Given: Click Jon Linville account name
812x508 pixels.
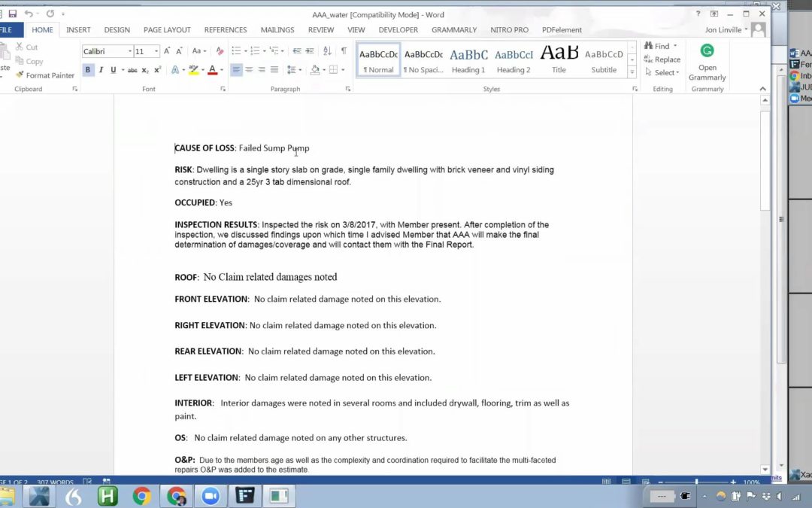Looking at the screenshot, I should point(723,29).
